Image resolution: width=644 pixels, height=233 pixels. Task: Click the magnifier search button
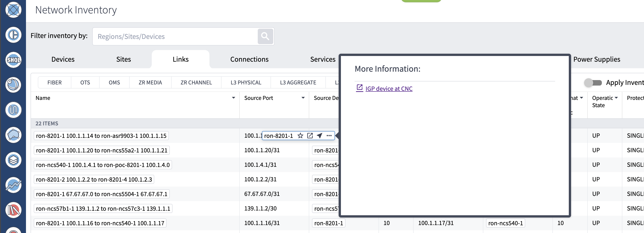coord(265,36)
